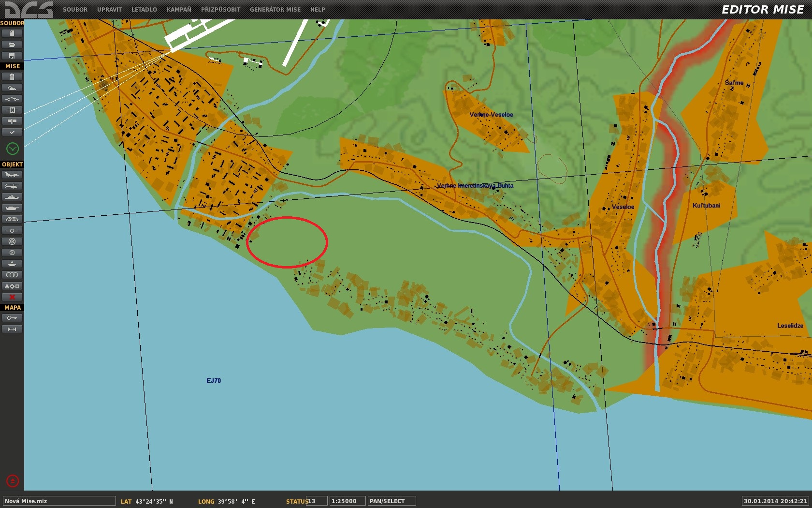
Task: Click the green fly mission checkmark circle
Action: (x=13, y=149)
